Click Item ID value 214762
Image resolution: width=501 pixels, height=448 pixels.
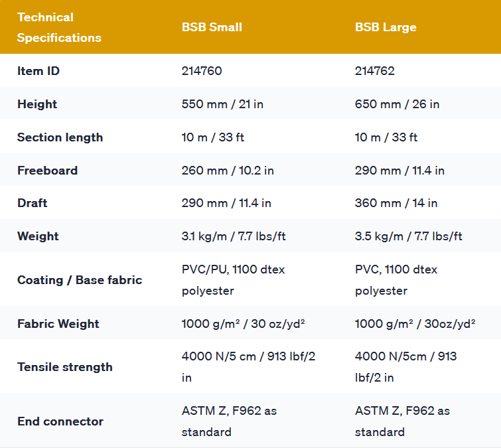(x=375, y=71)
